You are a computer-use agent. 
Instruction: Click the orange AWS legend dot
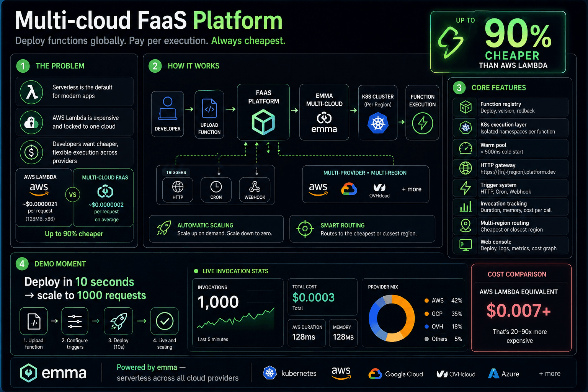[x=426, y=301]
